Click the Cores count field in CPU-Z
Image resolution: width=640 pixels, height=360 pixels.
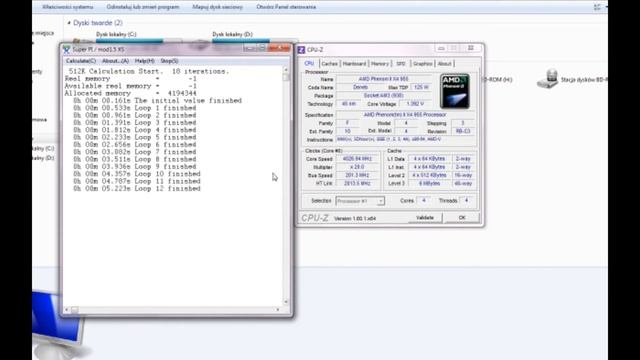pyautogui.click(x=424, y=200)
